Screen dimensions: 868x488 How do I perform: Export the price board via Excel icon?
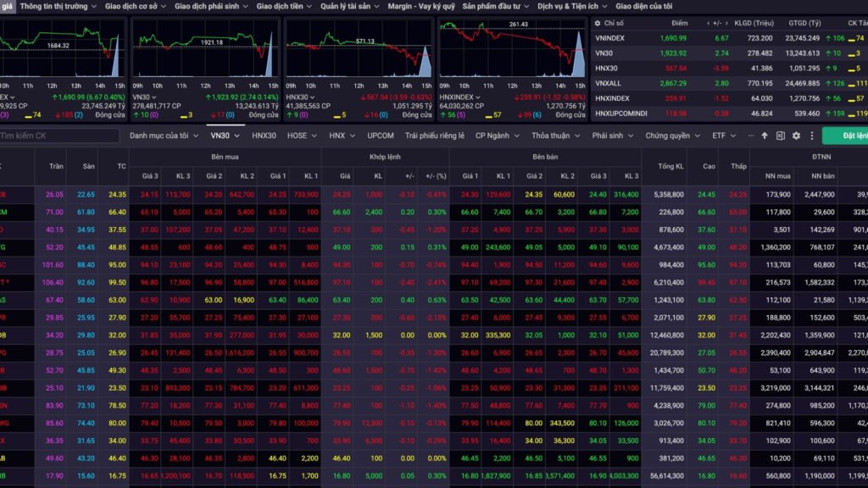tap(780, 136)
